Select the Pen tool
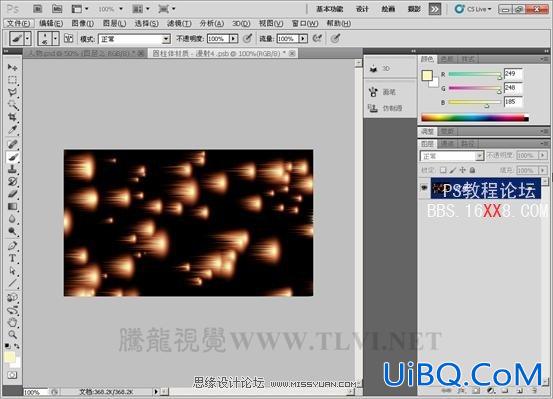 point(12,246)
